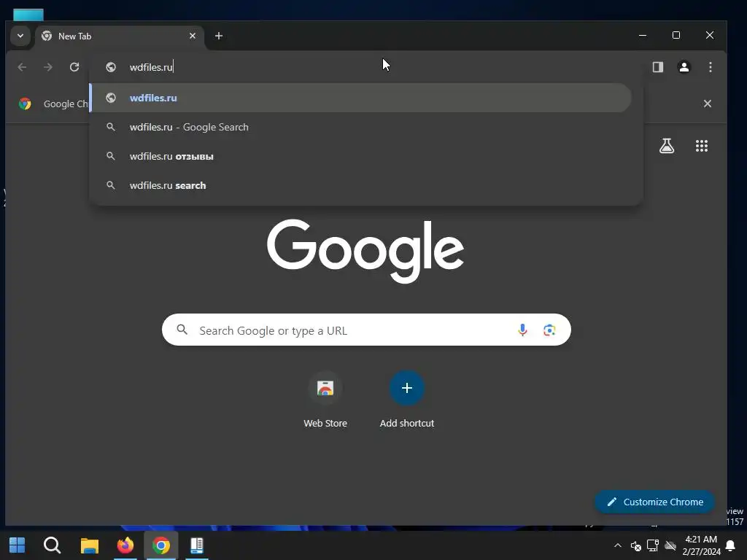747x560 pixels.
Task: Switch to the New Tab tab
Action: pos(119,36)
